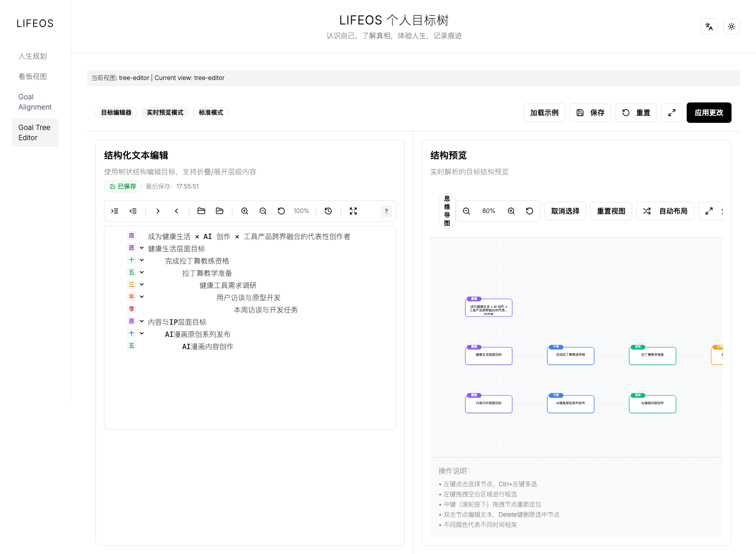Open Goal Alignment from the sidebar
This screenshot has height=554, width=756.
point(35,101)
